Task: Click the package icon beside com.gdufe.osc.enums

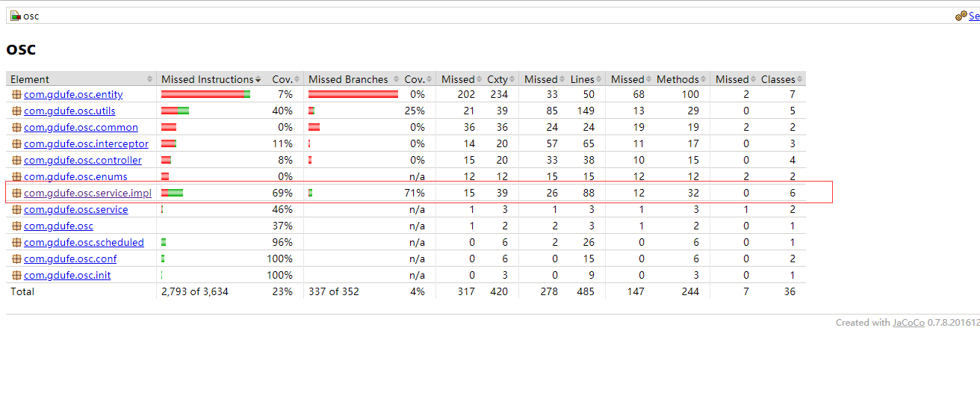Action: pos(16,177)
